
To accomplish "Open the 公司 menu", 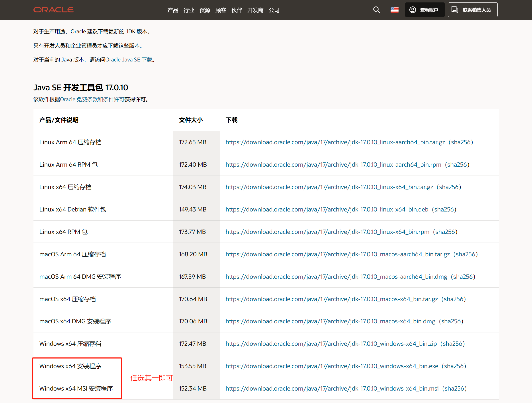I will click(x=274, y=10).
